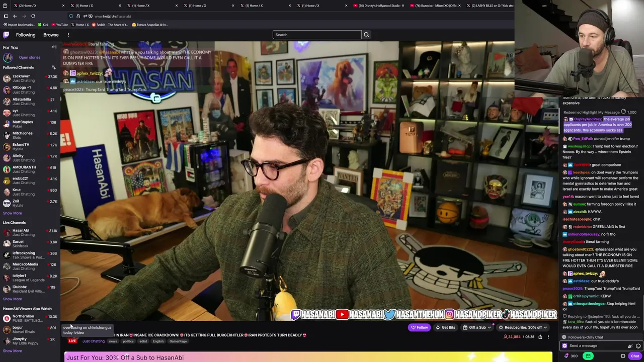This screenshot has width=644, height=362.
Task: Sort followed channels with the sort icon
Action: click(54, 67)
